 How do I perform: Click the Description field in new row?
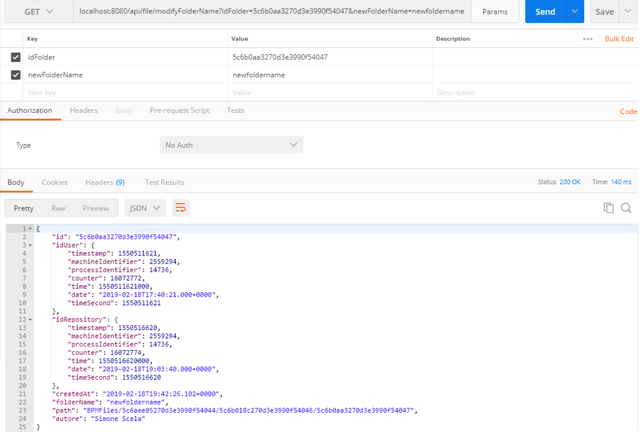pyautogui.click(x=535, y=93)
